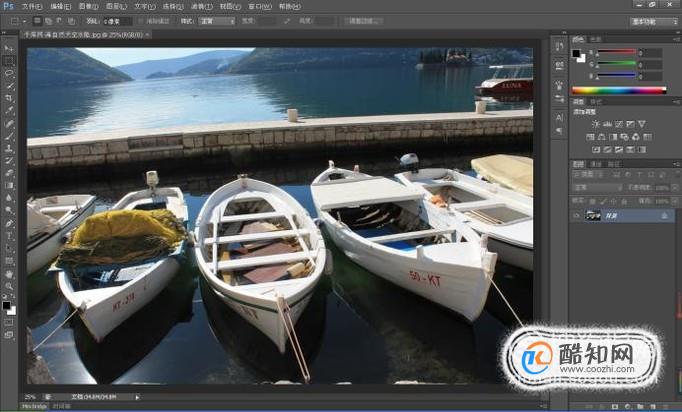This screenshot has height=412, width=682.
Task: Choose the Add to Selection mode button
Action: tap(48, 21)
